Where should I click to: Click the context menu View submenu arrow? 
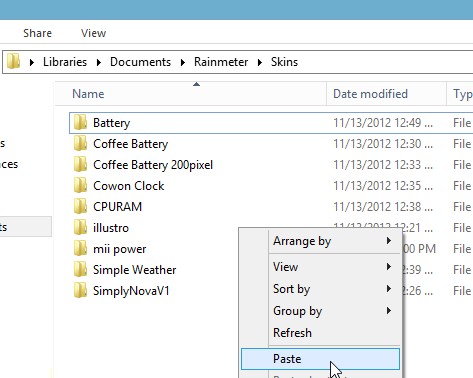[389, 267]
